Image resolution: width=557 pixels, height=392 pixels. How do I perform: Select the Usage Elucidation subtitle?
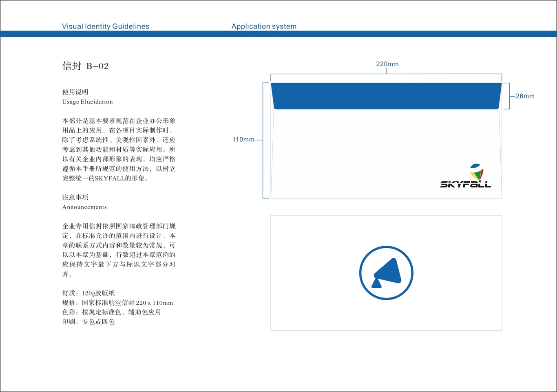click(x=87, y=102)
